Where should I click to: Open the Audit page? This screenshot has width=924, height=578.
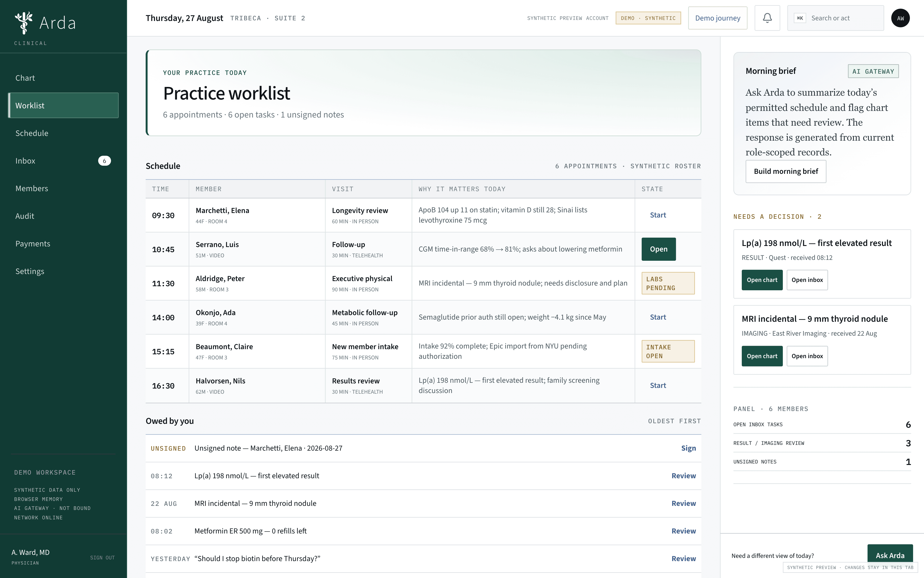coord(63,216)
